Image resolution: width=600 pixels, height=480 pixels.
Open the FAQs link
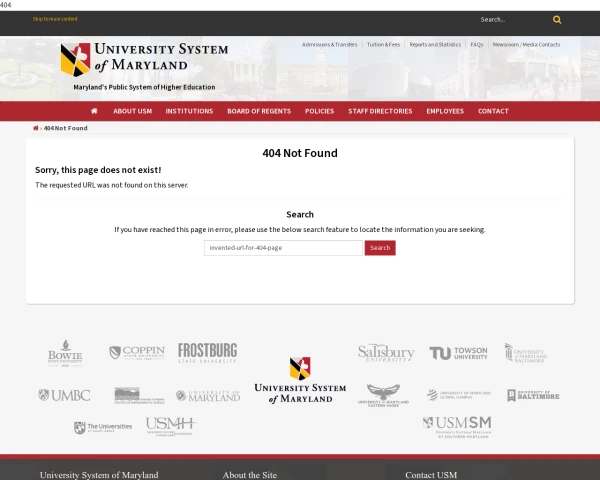click(x=477, y=44)
